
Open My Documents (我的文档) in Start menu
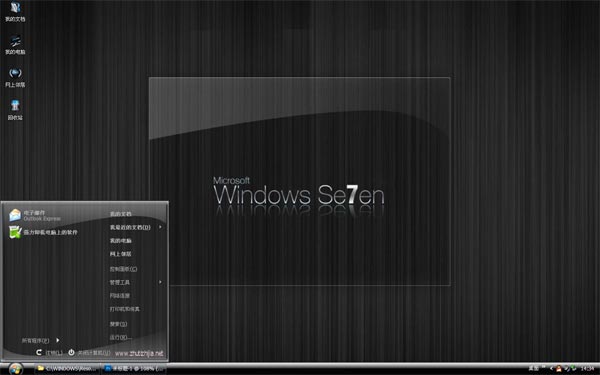(x=121, y=214)
